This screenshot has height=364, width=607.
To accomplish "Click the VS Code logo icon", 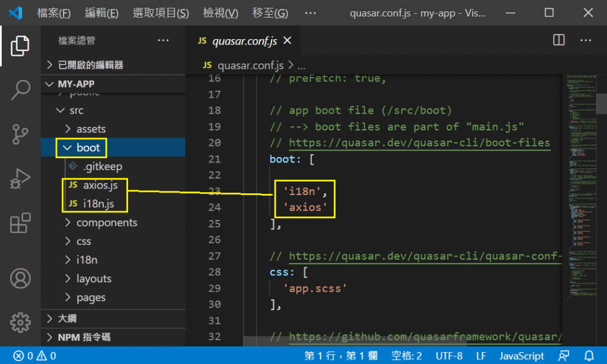I will (15, 13).
